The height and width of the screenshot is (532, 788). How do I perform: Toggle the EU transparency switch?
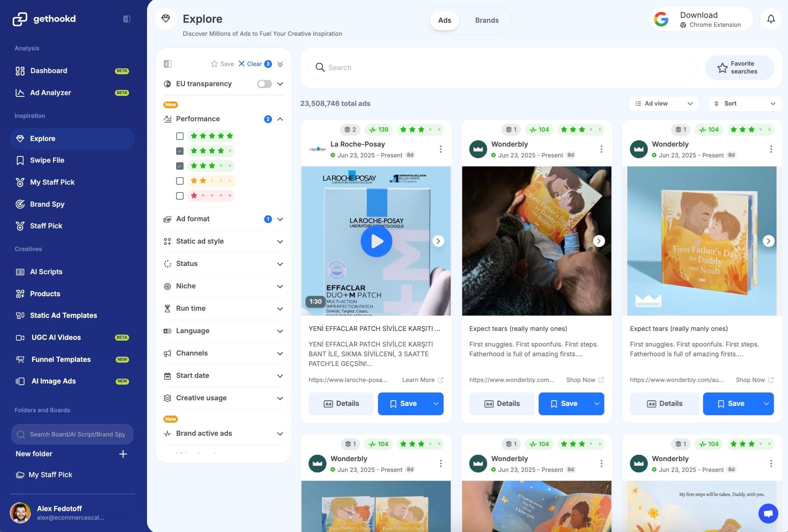265,84
